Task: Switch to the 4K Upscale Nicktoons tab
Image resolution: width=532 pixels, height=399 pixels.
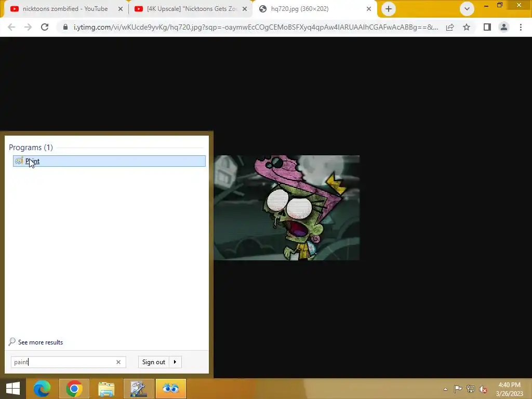Action: coord(192,9)
